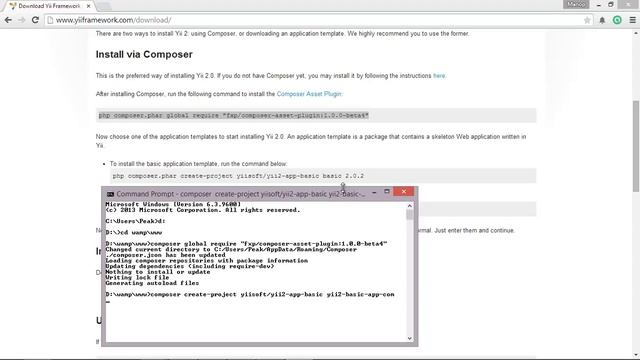Click the Chrome user profile button

[576, 4]
